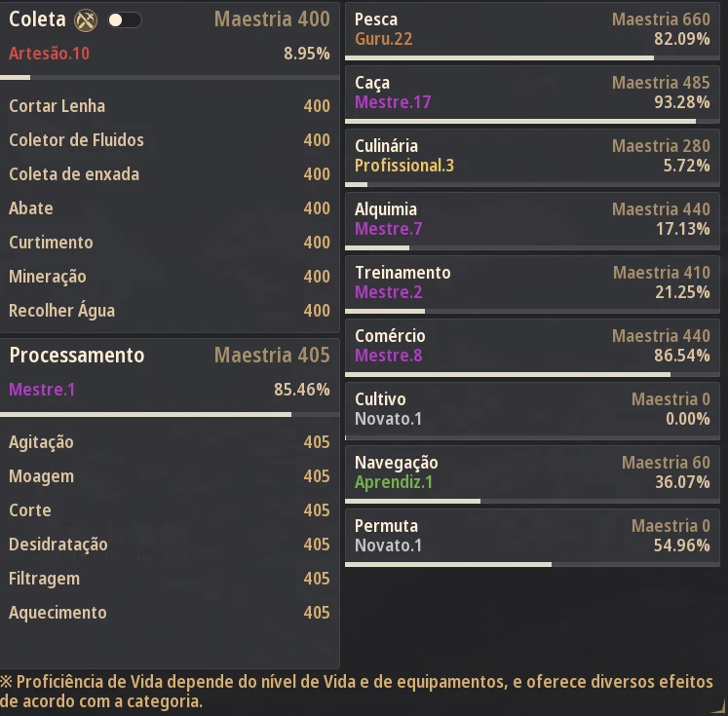This screenshot has height=716, width=728.
Task: Click the resize handle in the bottom-right corner
Action: 720,708
